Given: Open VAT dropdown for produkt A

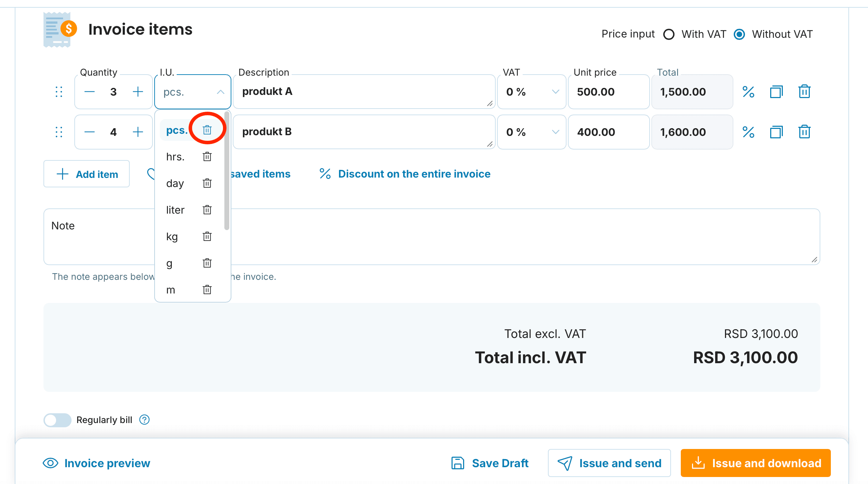Looking at the screenshot, I should [531, 92].
